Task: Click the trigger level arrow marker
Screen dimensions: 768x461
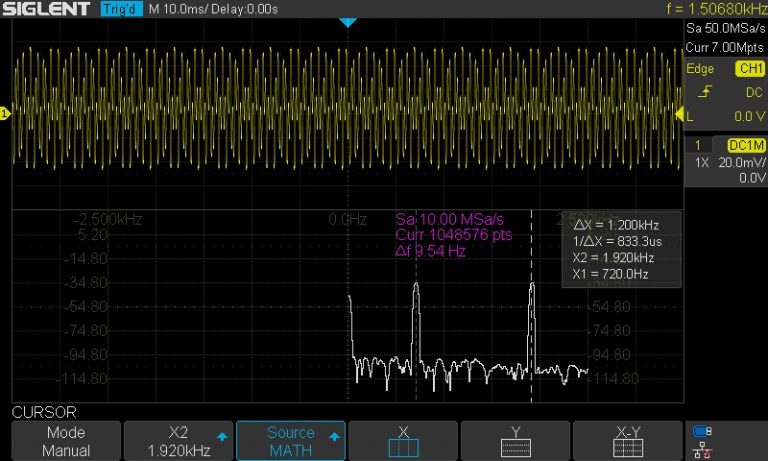Action: tap(677, 115)
